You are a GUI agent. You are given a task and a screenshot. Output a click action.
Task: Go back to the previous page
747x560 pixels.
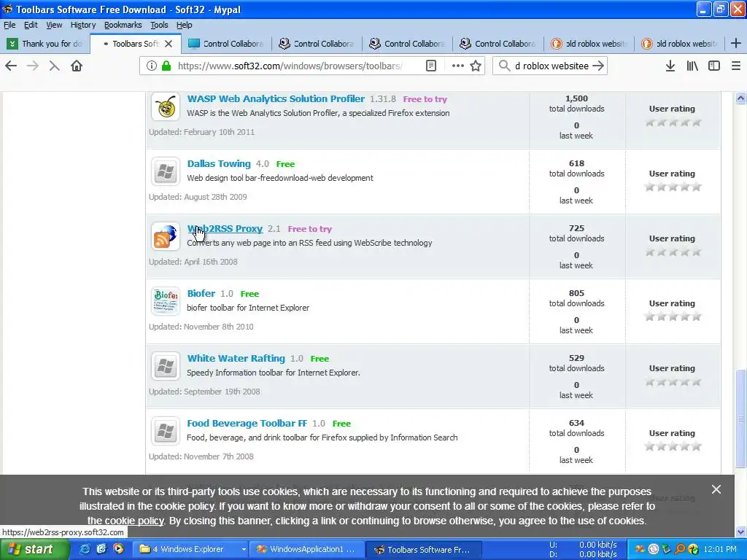pyautogui.click(x=11, y=66)
